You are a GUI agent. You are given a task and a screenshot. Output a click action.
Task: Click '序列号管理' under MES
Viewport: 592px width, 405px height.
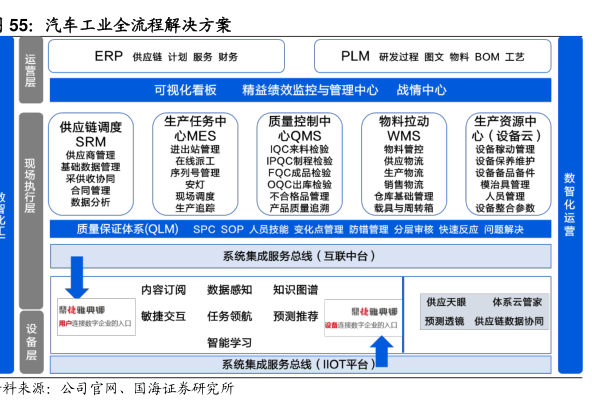tap(195, 172)
